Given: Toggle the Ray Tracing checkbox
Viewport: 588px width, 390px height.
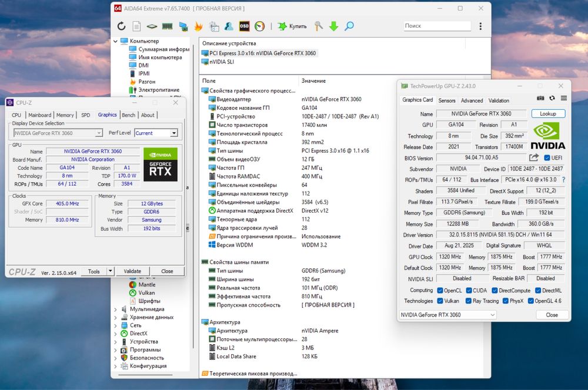Looking at the screenshot, I should [469, 301].
